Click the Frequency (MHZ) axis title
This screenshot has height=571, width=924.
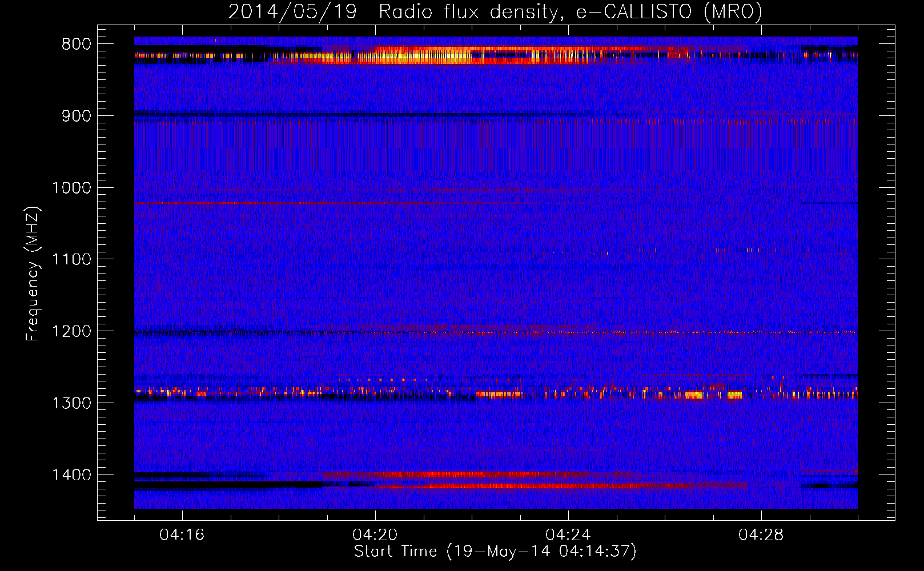coord(33,274)
